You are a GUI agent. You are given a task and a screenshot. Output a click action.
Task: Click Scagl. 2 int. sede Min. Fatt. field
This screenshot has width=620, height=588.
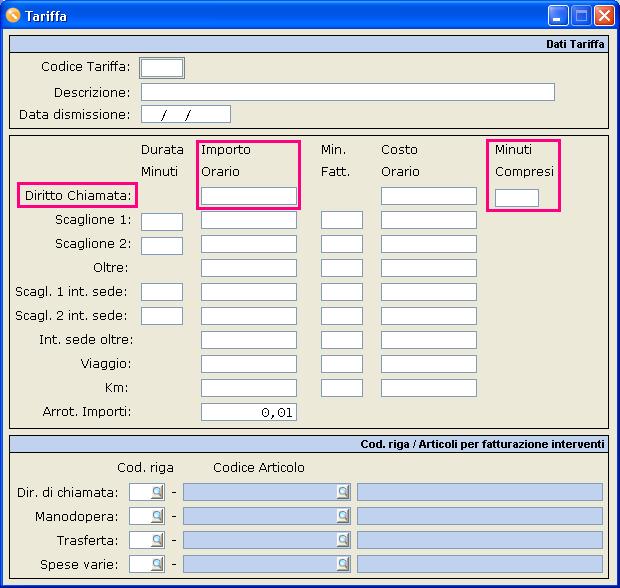pos(342,316)
